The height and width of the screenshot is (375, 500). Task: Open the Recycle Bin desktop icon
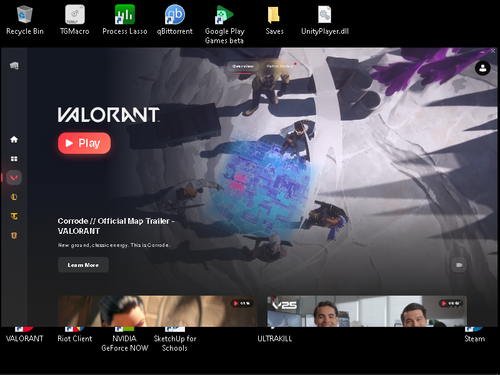(x=25, y=20)
